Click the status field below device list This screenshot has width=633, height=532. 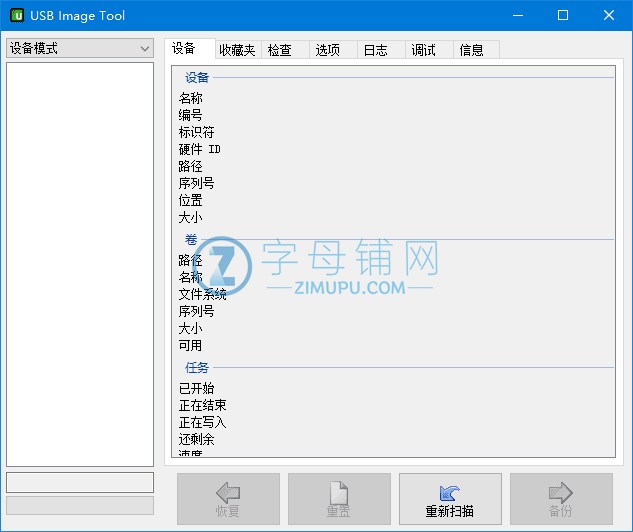80,482
